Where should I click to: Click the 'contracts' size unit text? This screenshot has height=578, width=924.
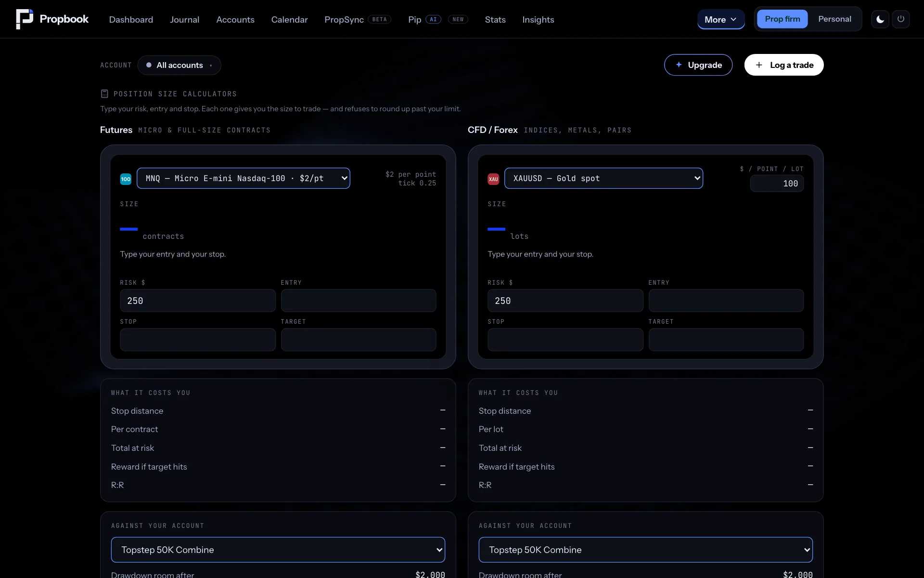point(163,236)
